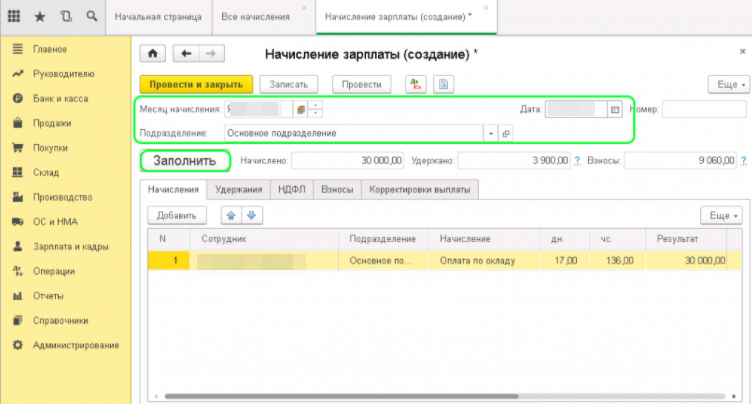Navigate forward with right arrow
The image size is (752, 404).
212,53
